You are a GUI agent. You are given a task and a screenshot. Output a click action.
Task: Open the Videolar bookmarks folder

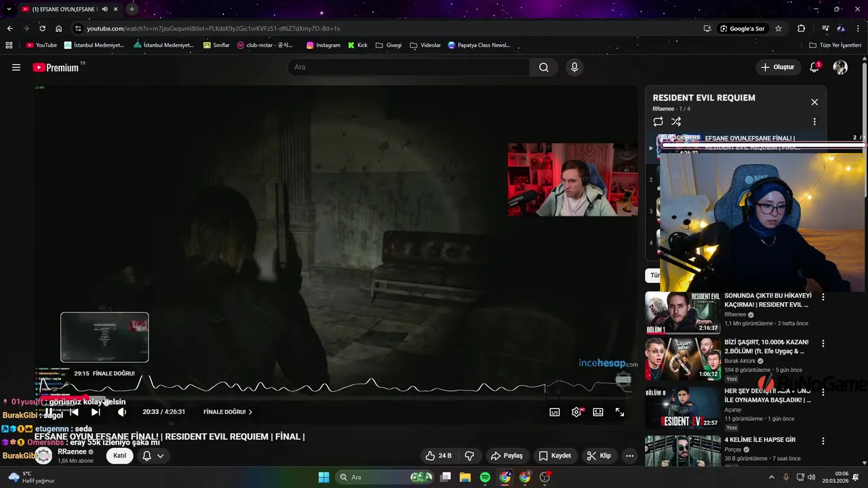point(425,45)
